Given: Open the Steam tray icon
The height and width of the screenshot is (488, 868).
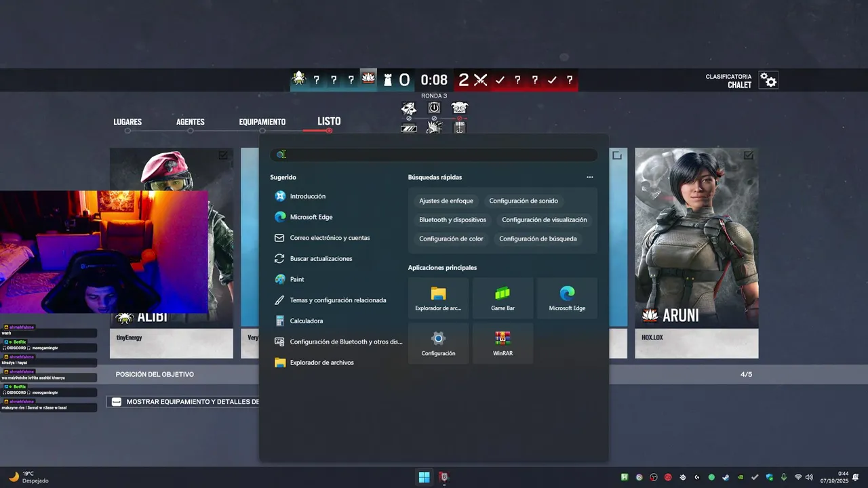Looking at the screenshot, I should click(x=726, y=477).
